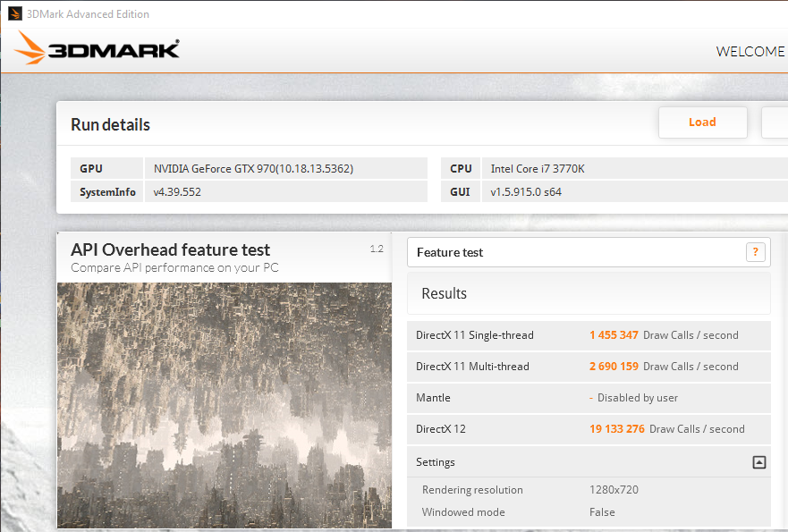
Task: Select the DirectX 12 result row
Action: click(x=589, y=429)
